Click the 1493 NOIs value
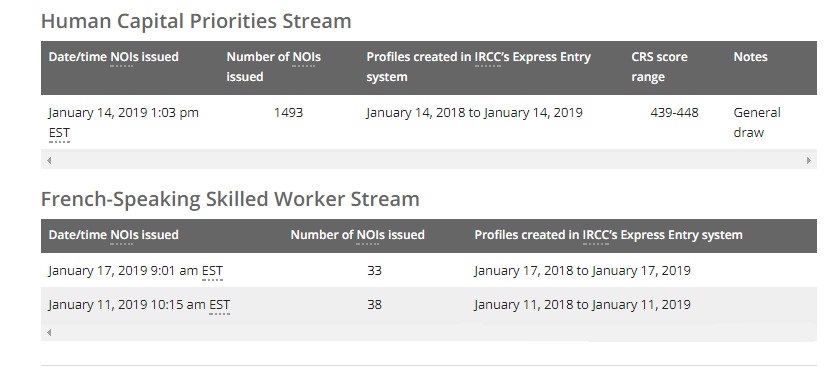Screen dimensions: 840x369 click(288, 113)
